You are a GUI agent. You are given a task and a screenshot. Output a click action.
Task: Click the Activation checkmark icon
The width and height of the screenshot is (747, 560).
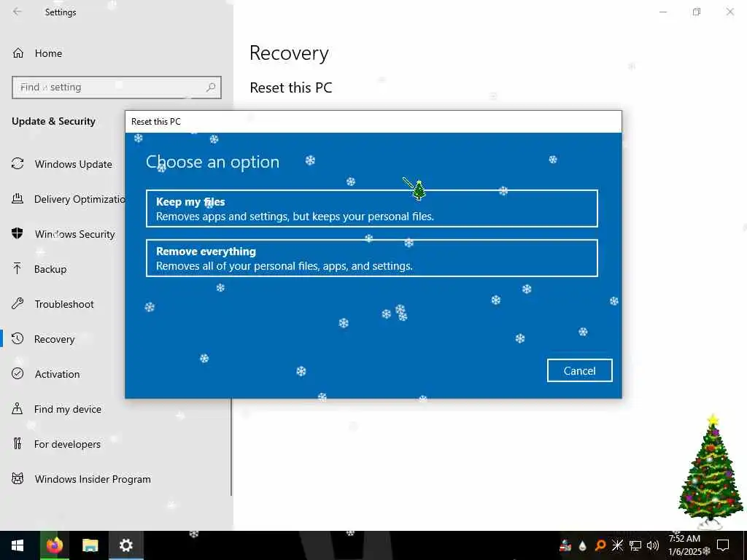(x=18, y=373)
